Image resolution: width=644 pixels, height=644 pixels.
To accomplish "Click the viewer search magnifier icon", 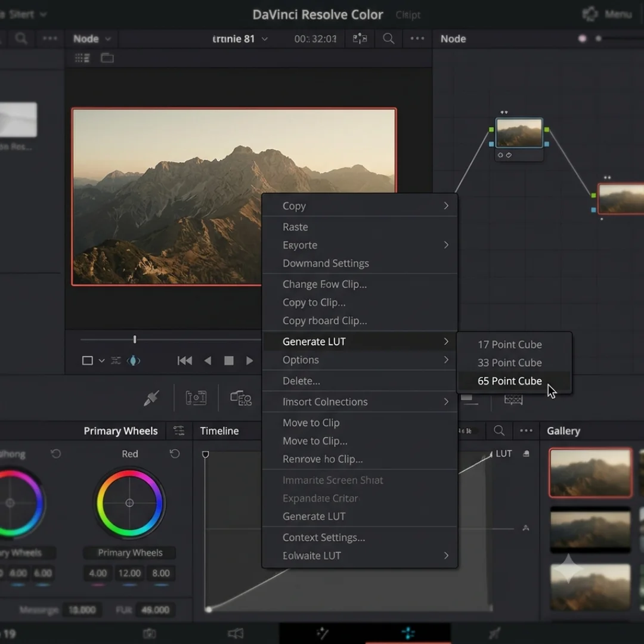I will point(389,39).
